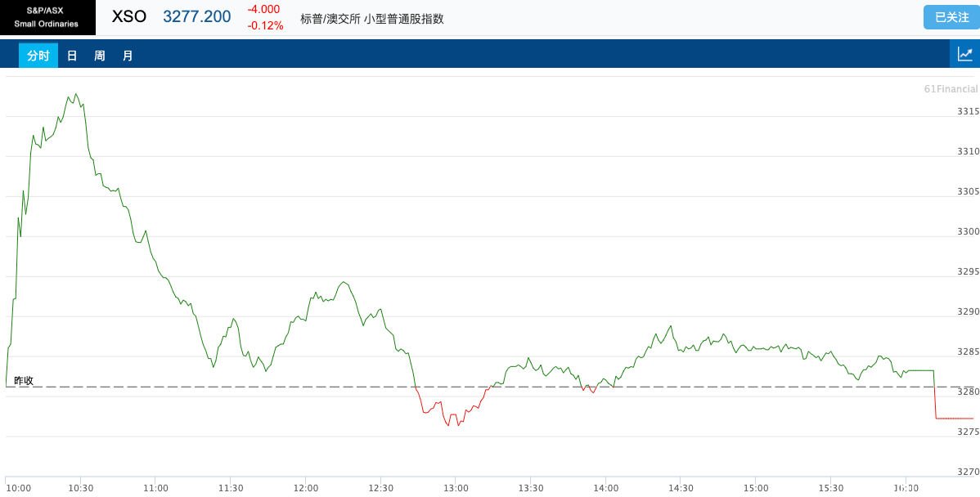Click the 3285 price axis label
980x497 pixels.
click(x=968, y=351)
